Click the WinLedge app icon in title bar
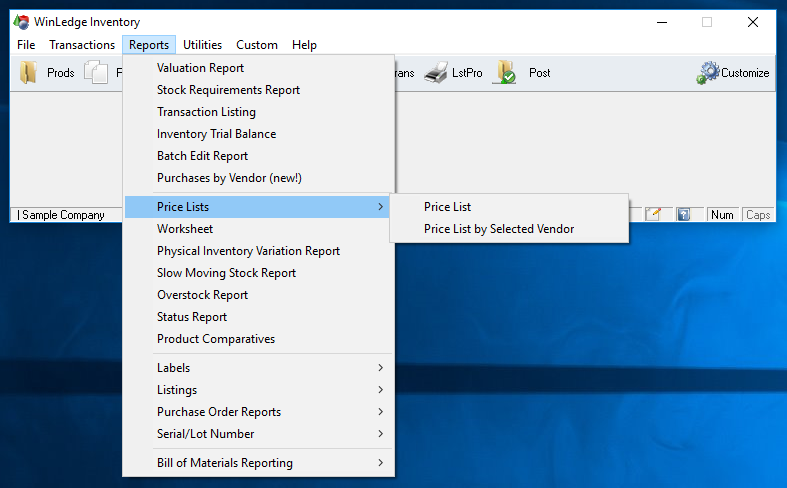Viewport: 787px width, 488px height. 20,22
